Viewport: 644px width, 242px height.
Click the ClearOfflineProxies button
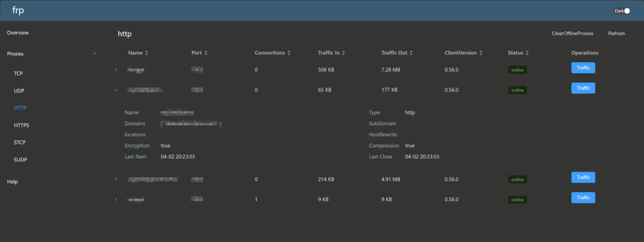(572, 34)
